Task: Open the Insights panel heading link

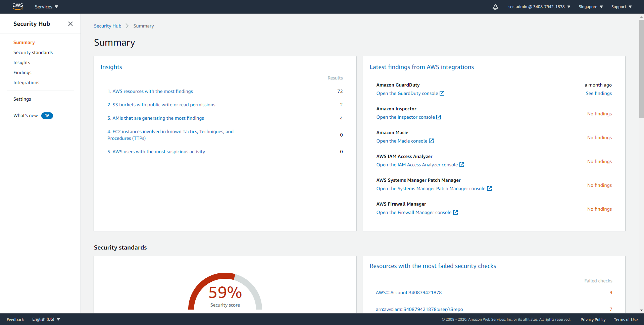Action: tap(111, 67)
